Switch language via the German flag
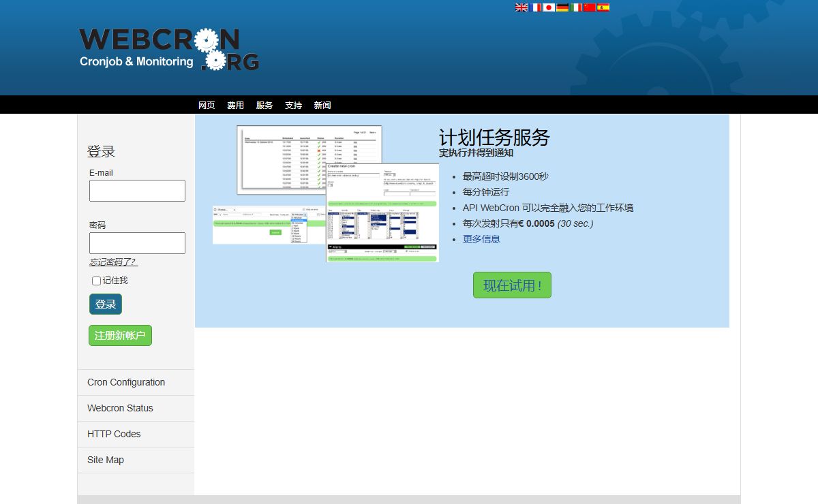 (x=562, y=7)
